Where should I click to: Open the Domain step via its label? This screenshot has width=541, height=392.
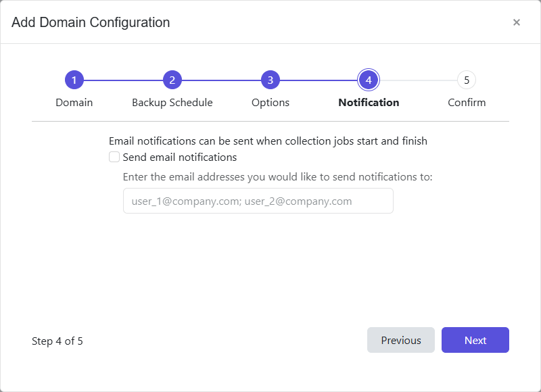tap(74, 102)
